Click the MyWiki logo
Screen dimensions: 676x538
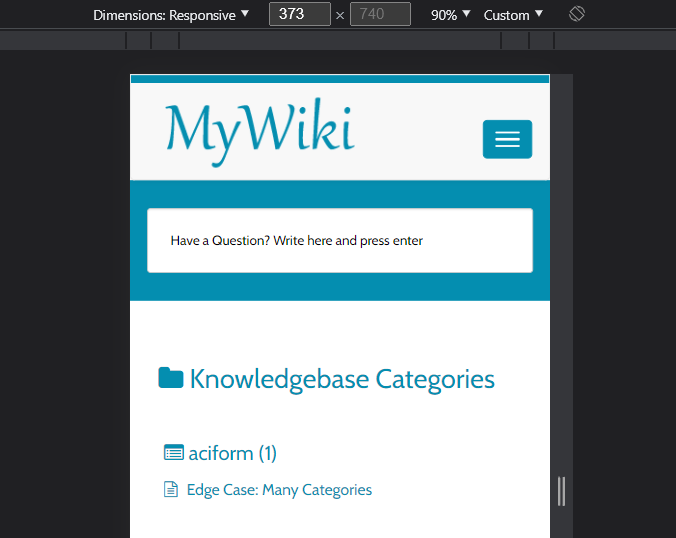(260, 131)
